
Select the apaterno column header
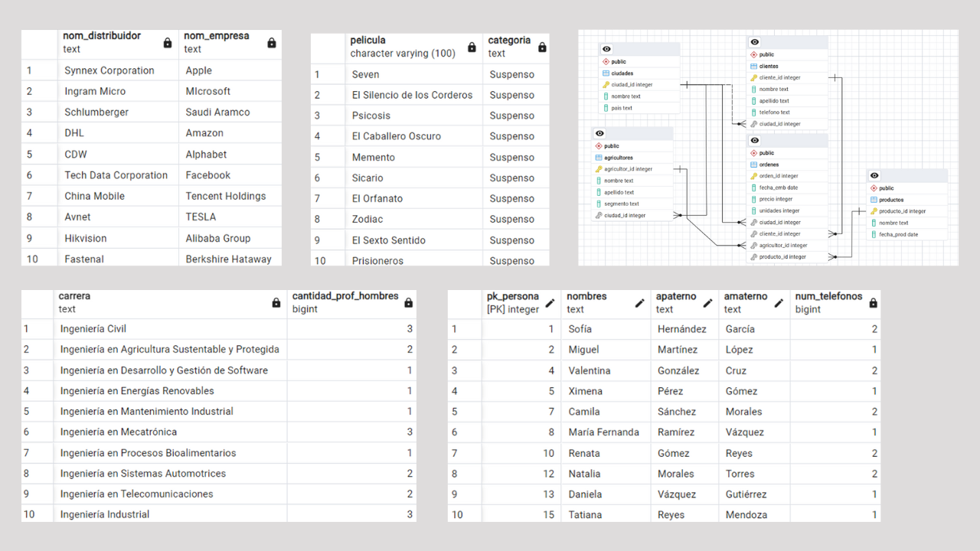pyautogui.click(x=676, y=296)
